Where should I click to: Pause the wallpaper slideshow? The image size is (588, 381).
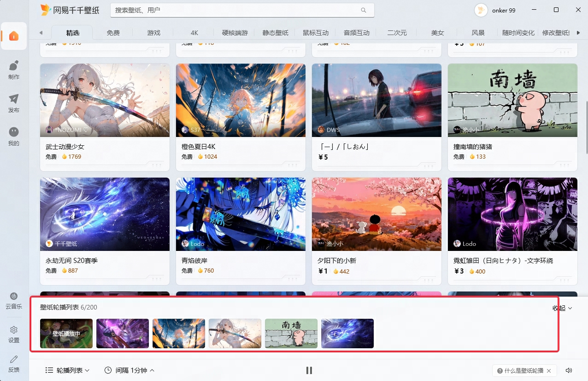309,370
